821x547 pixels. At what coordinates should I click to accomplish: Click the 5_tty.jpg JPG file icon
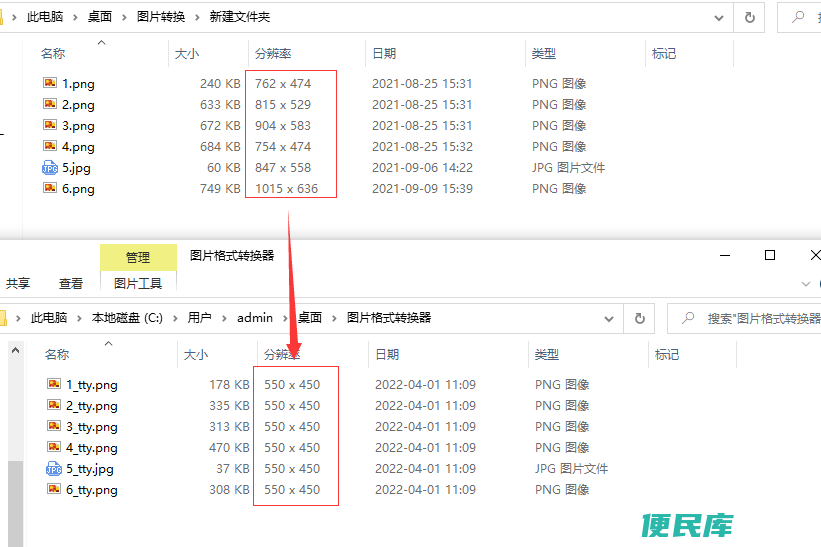(54, 468)
